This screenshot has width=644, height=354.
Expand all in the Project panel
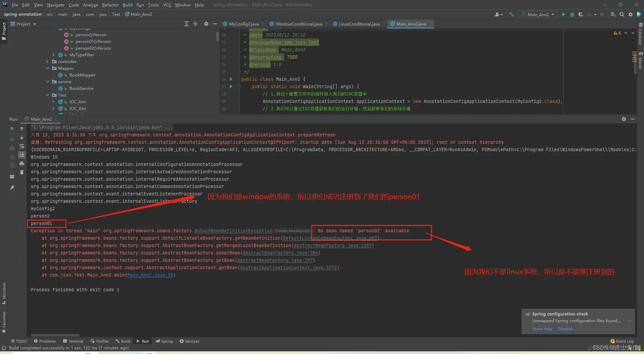186,24
